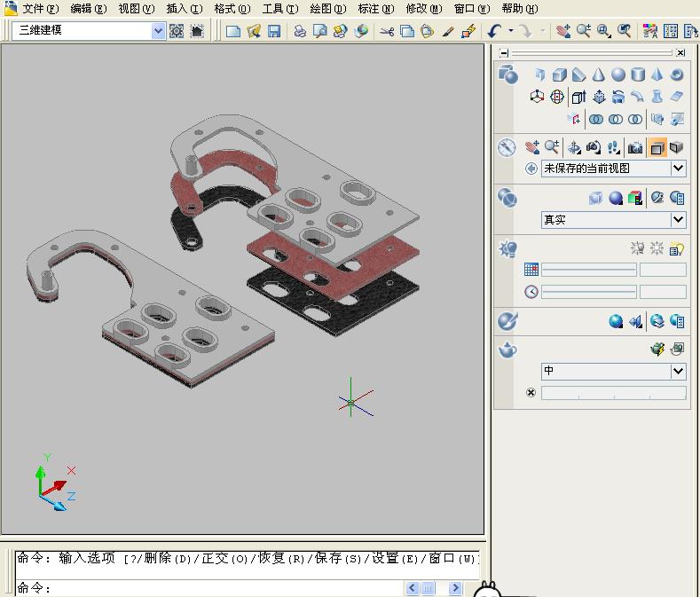Image resolution: width=700 pixels, height=597 pixels.
Task: Select the Cylinder solid tool
Action: click(x=638, y=75)
